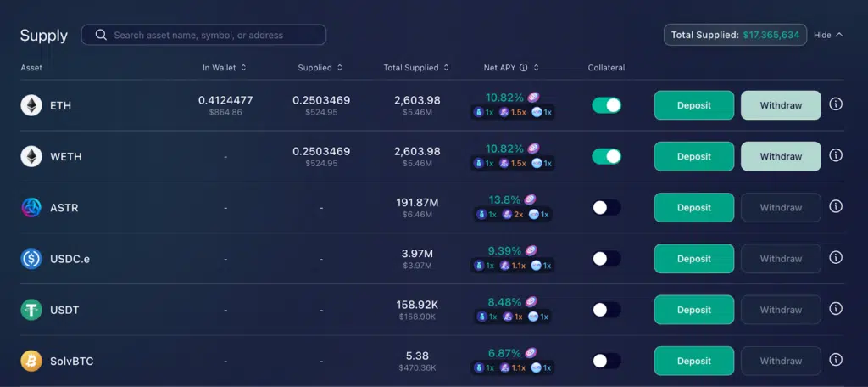Disable ETH as collateral
868x387 pixels.
606,105
